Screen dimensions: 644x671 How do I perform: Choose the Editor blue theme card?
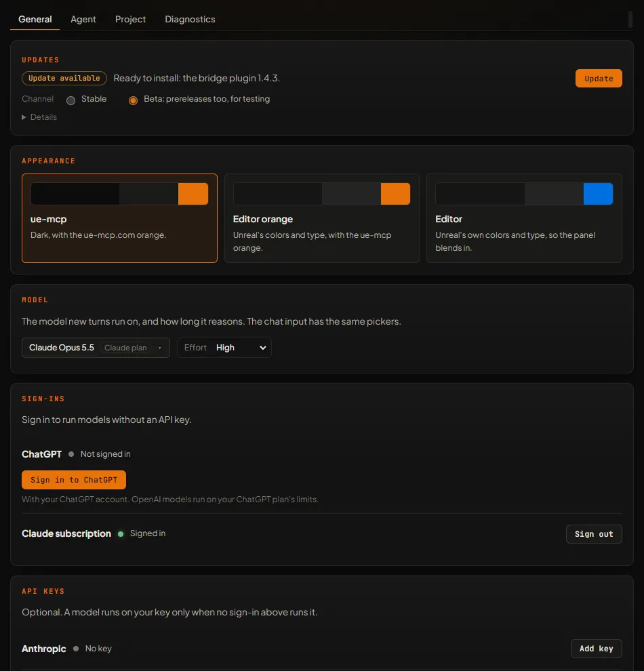coord(524,218)
